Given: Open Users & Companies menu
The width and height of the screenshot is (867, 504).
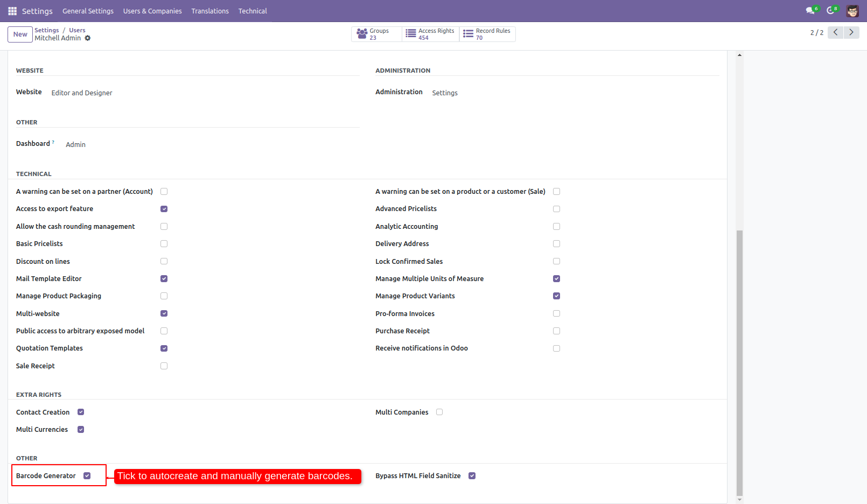Looking at the screenshot, I should click(152, 11).
